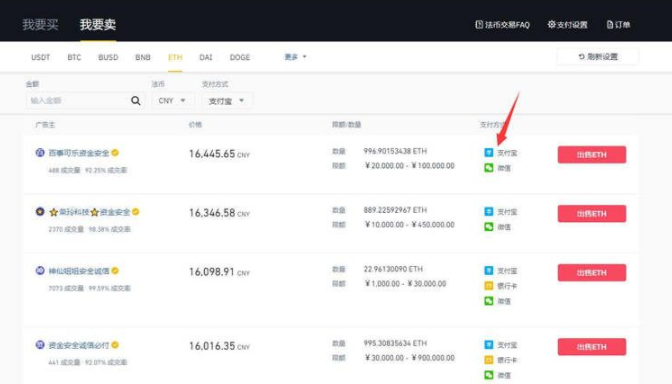
Task: Select the DAI coin tab
Action: (x=206, y=57)
